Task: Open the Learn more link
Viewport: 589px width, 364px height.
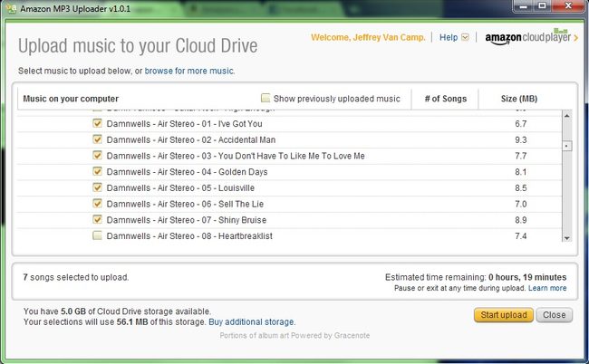Action: [547, 288]
